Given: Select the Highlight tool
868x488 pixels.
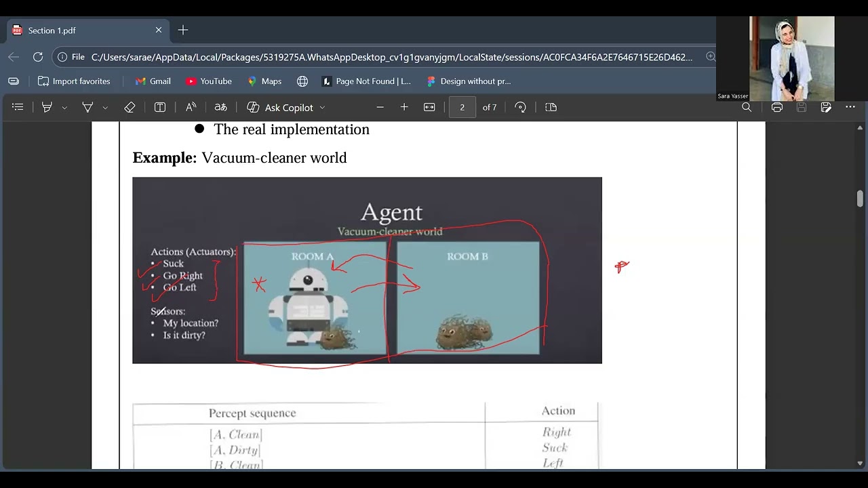Looking at the screenshot, I should pos(47,107).
